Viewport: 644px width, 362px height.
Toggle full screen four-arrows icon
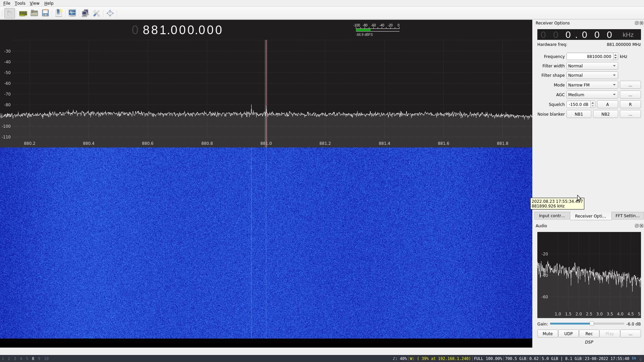pyautogui.click(x=110, y=13)
